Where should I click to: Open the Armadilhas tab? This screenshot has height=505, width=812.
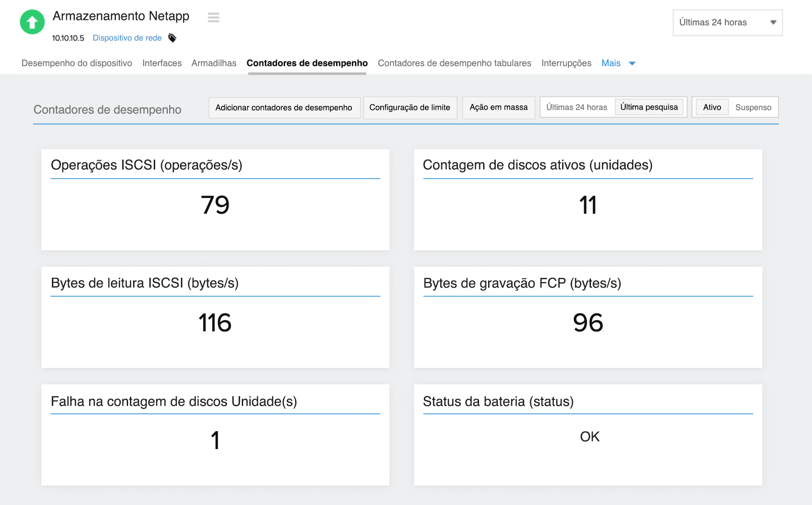(213, 63)
